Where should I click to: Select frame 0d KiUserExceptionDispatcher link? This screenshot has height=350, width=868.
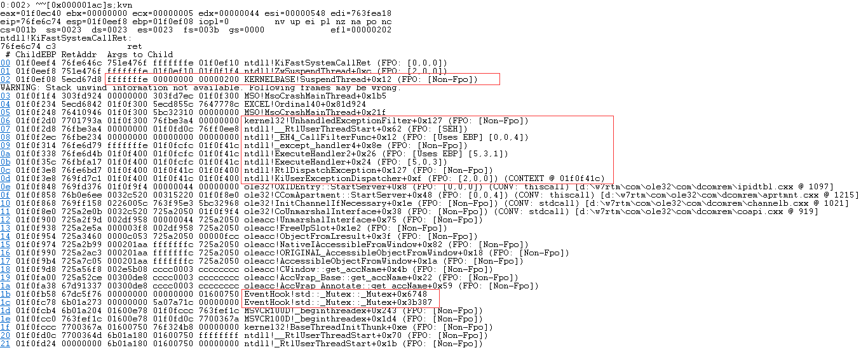click(x=5, y=178)
